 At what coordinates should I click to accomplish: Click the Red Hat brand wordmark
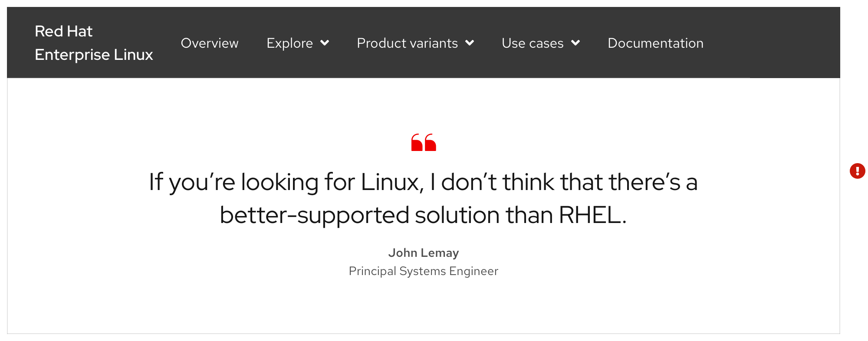[63, 31]
